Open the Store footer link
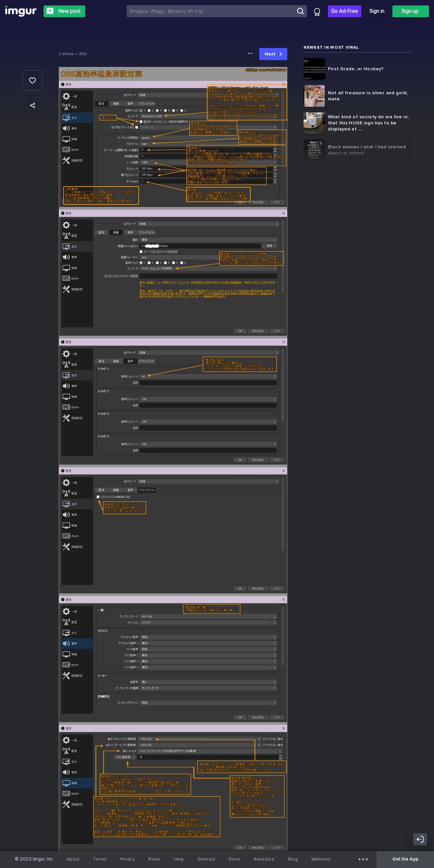 tap(234, 859)
